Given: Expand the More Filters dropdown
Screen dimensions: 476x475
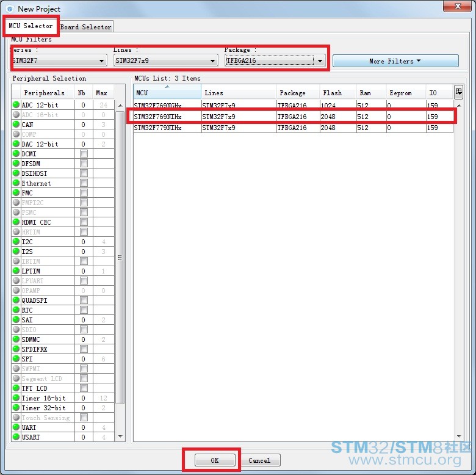Looking at the screenshot, I should pos(395,60).
